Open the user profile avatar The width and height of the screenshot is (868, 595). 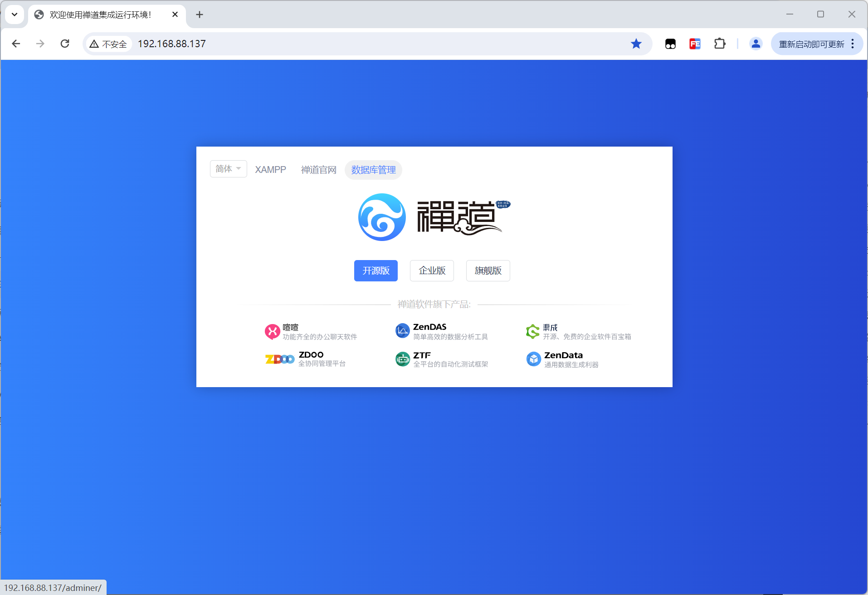(x=756, y=44)
